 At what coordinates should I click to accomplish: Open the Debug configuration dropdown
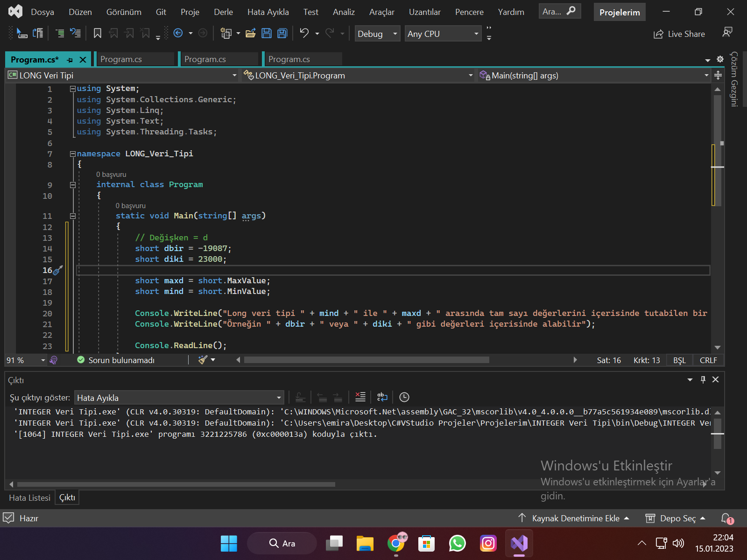click(x=377, y=34)
